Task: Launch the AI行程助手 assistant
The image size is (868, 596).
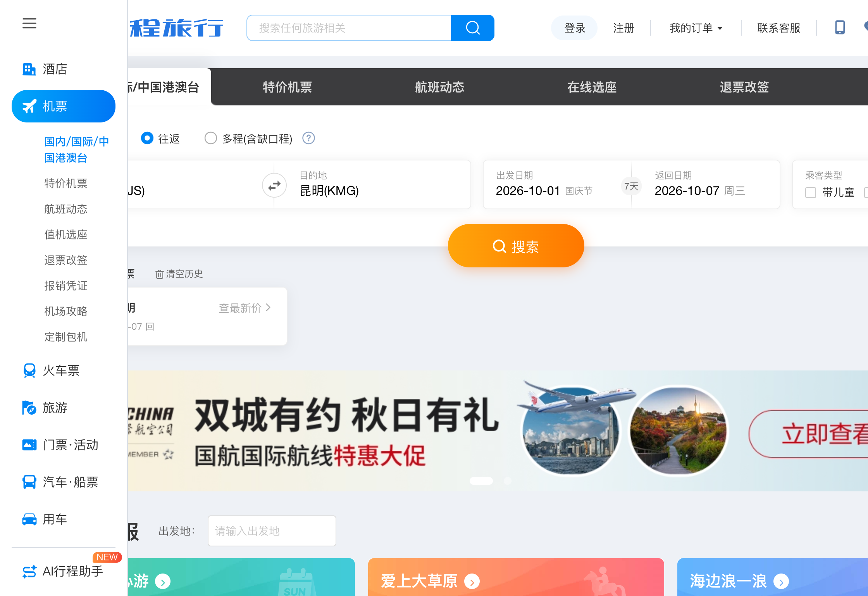Action: point(64,571)
